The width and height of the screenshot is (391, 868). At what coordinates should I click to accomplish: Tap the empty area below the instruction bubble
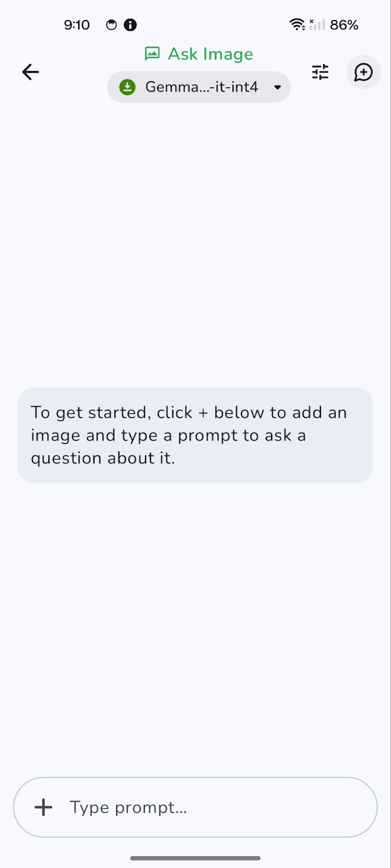click(195, 629)
